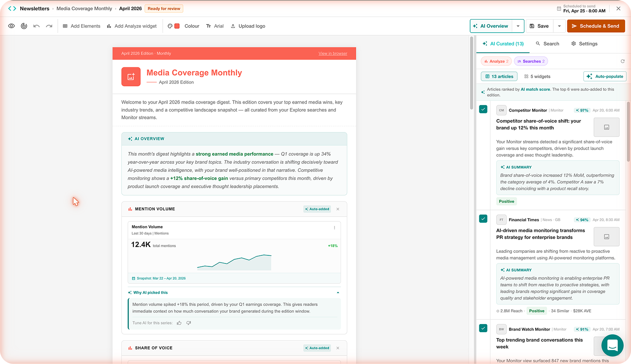Click the code brackets logo icon

pos(12,8)
